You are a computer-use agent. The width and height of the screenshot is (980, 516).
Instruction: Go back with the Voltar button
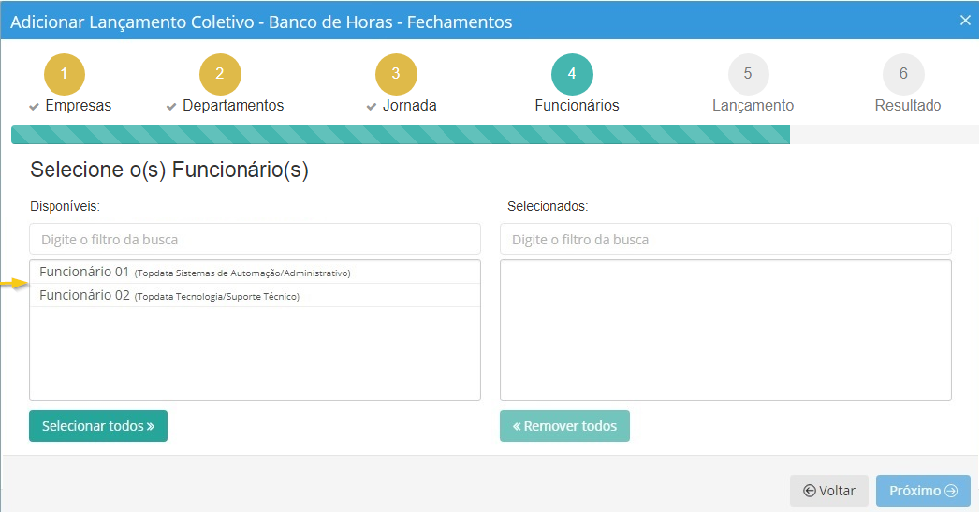829,491
